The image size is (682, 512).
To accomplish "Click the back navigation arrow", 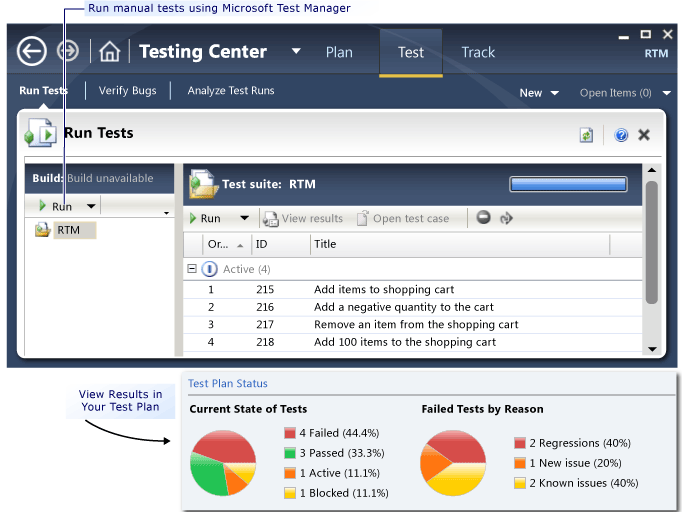I will click(x=33, y=51).
